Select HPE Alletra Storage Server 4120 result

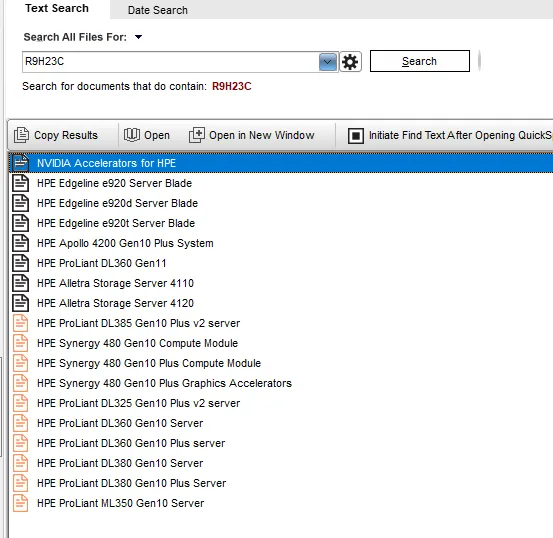[x=115, y=303]
